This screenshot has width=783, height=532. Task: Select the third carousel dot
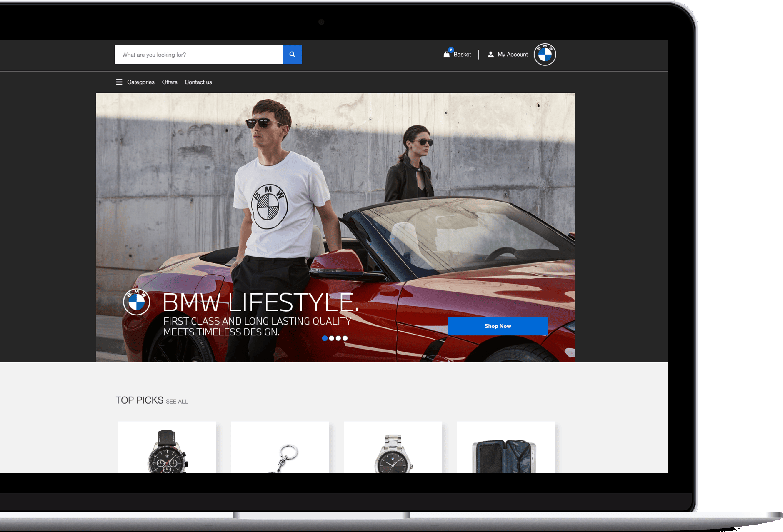click(338, 338)
